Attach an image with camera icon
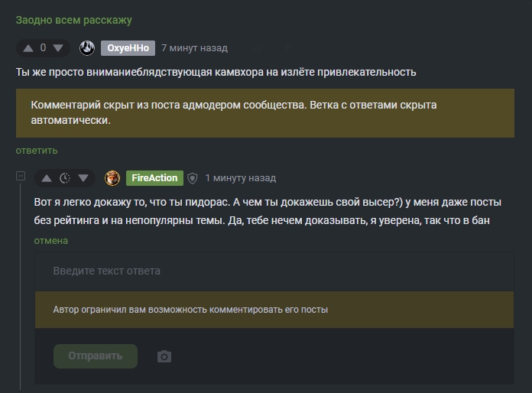532x393 pixels. tap(164, 356)
